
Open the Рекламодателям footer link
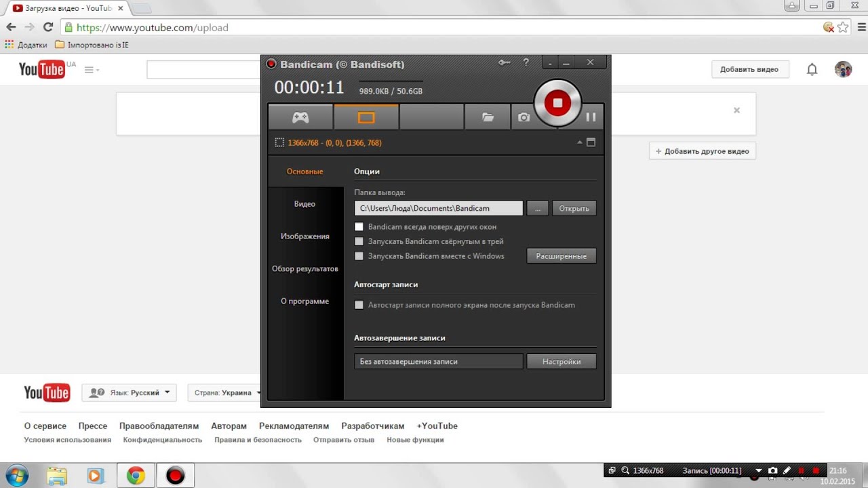pos(294,426)
